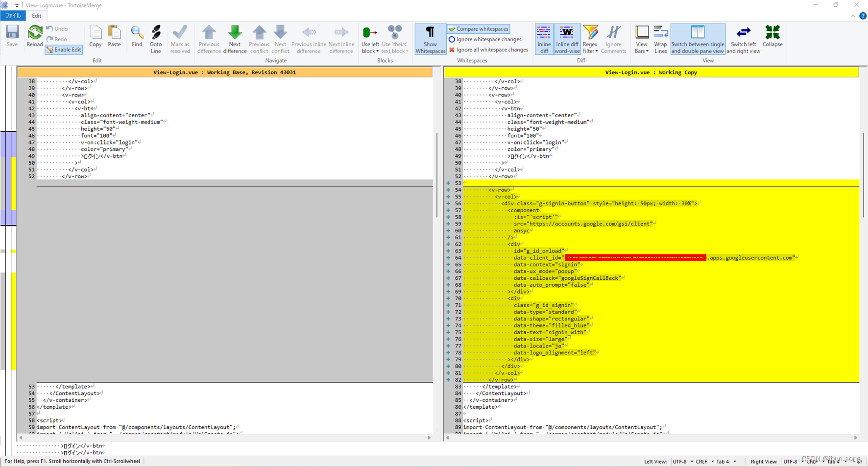Click the View Bars icon
The height and width of the screenshot is (467, 868).
tap(642, 33)
